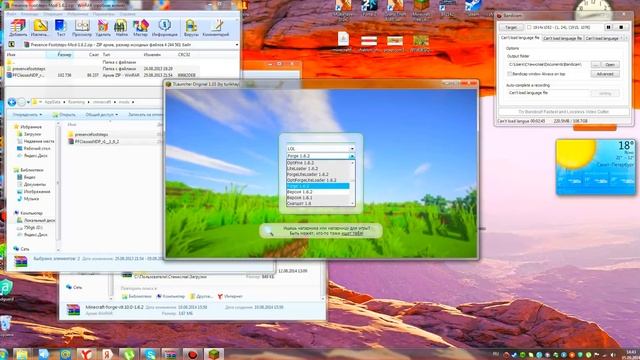Click the Target button in Bandicam
This screenshot has height=360, width=640.
(511, 27)
